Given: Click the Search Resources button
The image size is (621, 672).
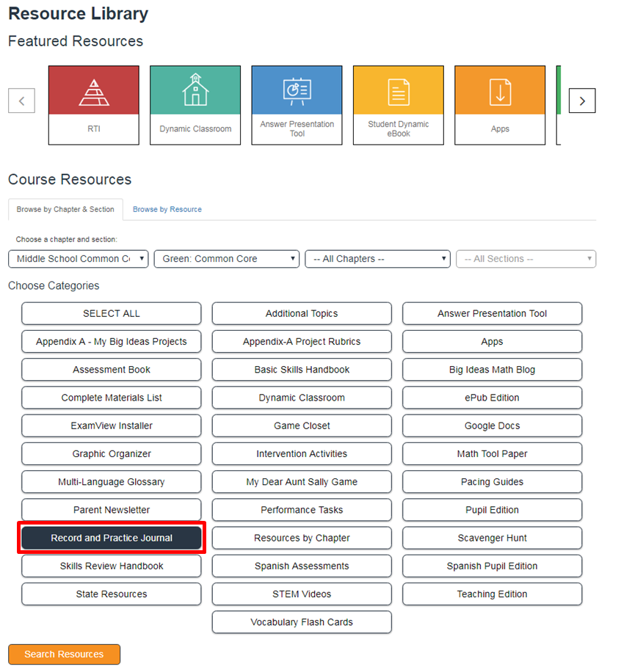Looking at the screenshot, I should pos(64,654).
